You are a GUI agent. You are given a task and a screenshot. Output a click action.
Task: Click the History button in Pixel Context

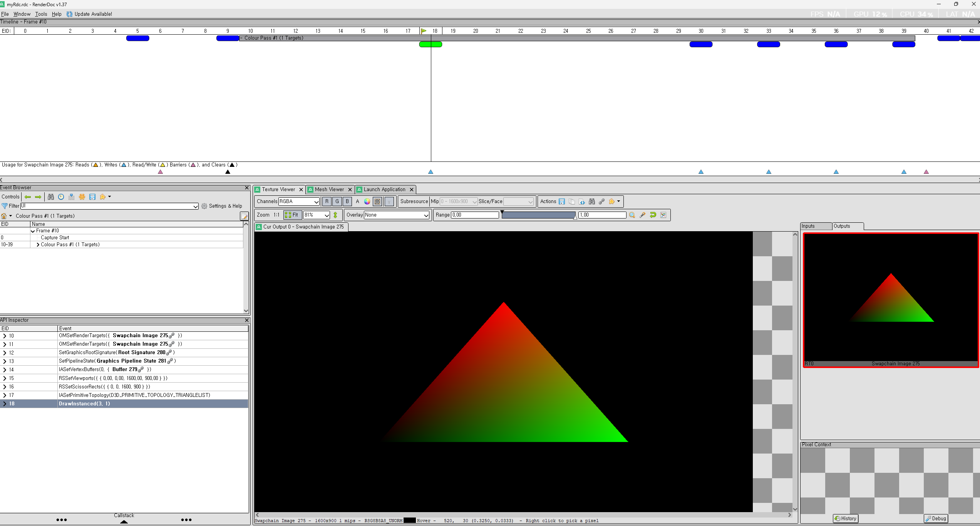846,519
